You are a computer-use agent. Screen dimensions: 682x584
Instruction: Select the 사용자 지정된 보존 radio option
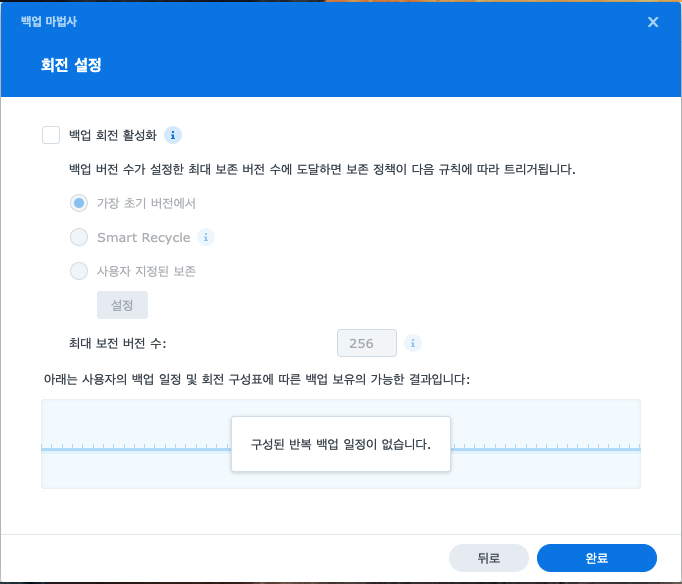79,271
